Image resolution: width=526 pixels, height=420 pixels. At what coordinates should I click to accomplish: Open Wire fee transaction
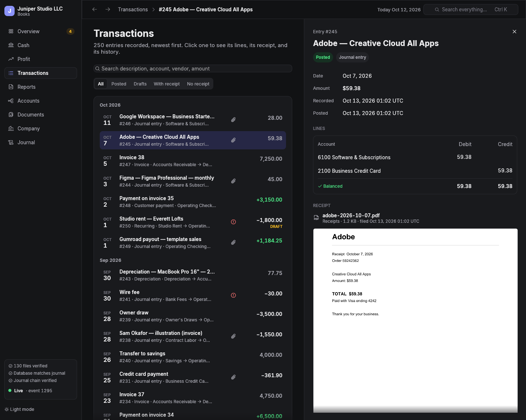pos(193,295)
